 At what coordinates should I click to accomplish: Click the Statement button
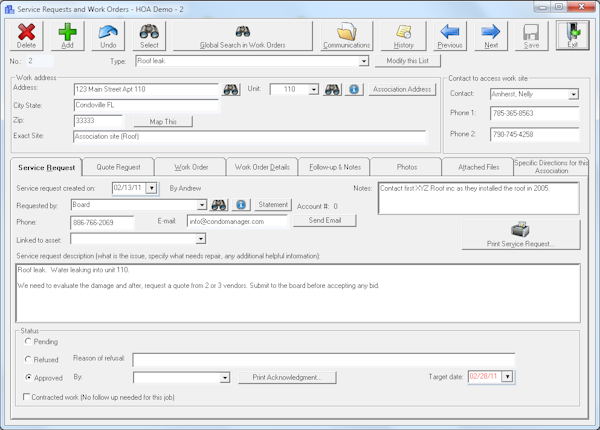pyautogui.click(x=273, y=205)
